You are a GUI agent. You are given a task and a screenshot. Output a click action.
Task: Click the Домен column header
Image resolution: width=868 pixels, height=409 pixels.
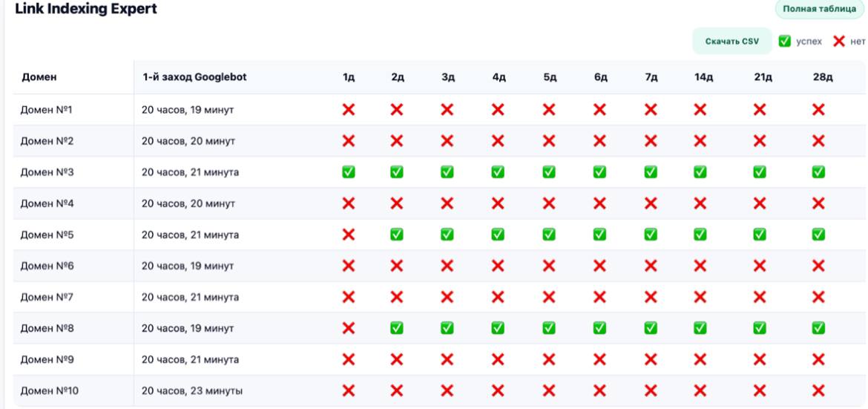pos(39,77)
